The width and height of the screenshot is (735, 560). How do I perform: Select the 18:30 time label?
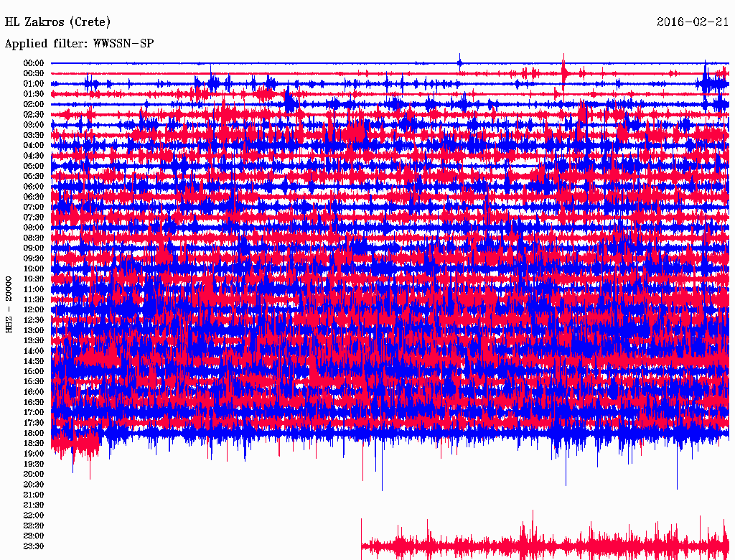(34, 443)
